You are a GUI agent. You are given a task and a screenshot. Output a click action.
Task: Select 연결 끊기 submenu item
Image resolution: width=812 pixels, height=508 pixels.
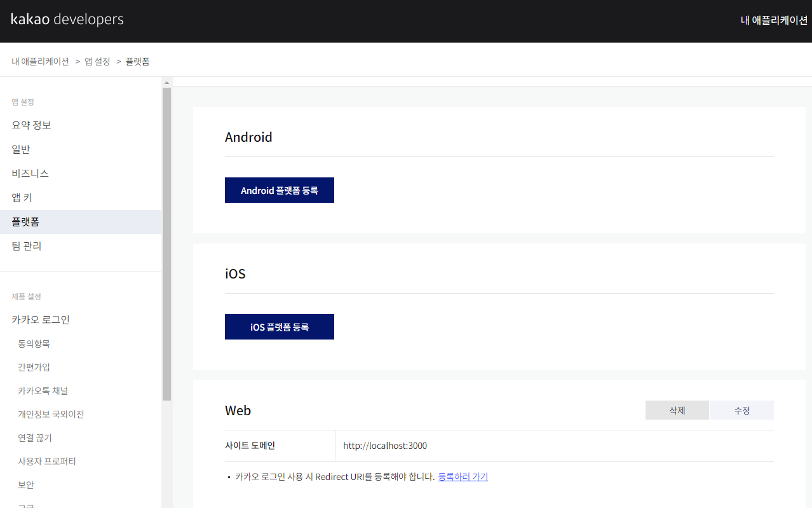click(x=35, y=438)
